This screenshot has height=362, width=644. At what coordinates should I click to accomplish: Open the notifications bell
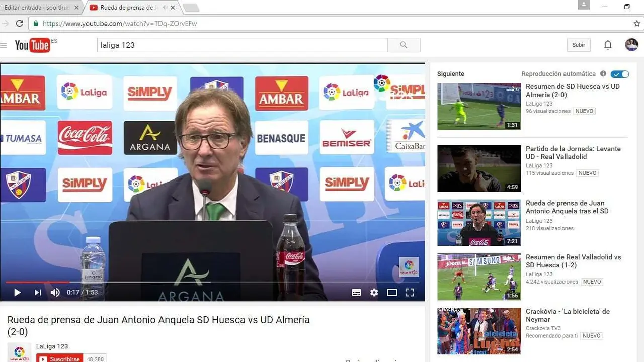coord(608,45)
